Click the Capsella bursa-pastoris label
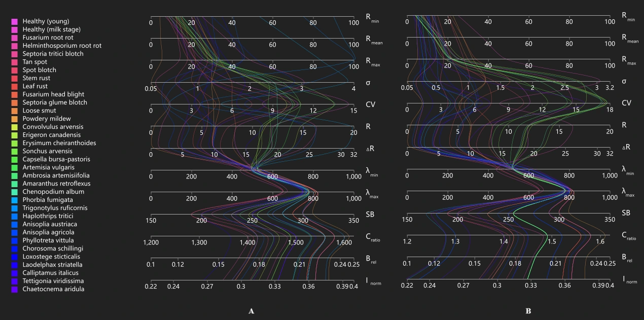644x320 pixels. 56,159
